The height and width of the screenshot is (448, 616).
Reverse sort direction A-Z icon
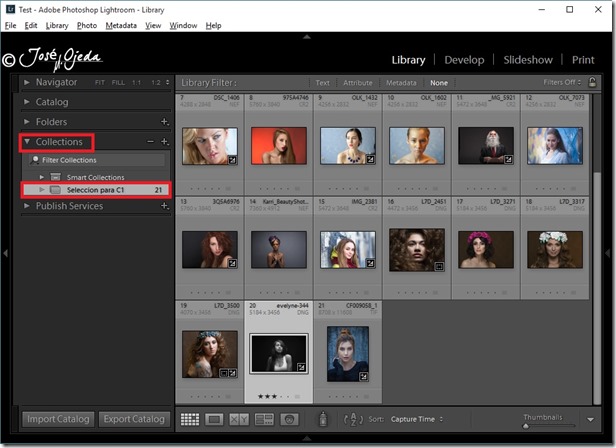(353, 419)
